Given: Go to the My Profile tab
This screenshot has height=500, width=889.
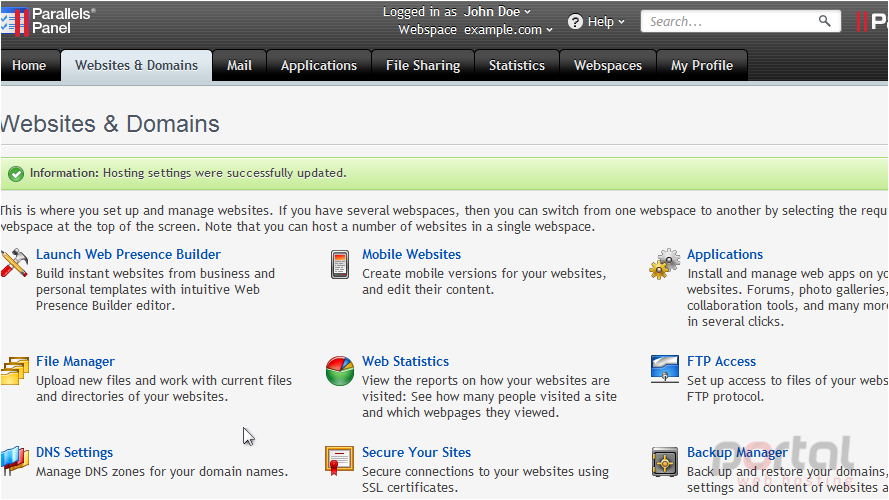Looking at the screenshot, I should (x=702, y=65).
